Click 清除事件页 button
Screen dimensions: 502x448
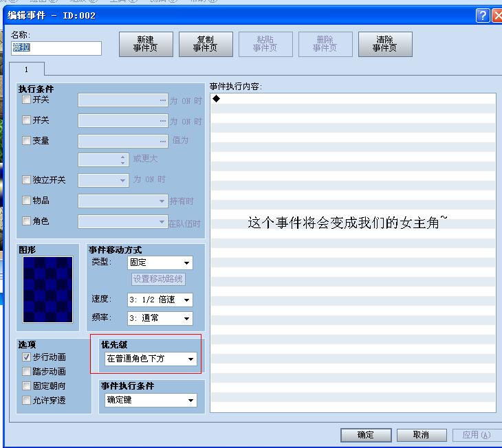tap(385, 44)
